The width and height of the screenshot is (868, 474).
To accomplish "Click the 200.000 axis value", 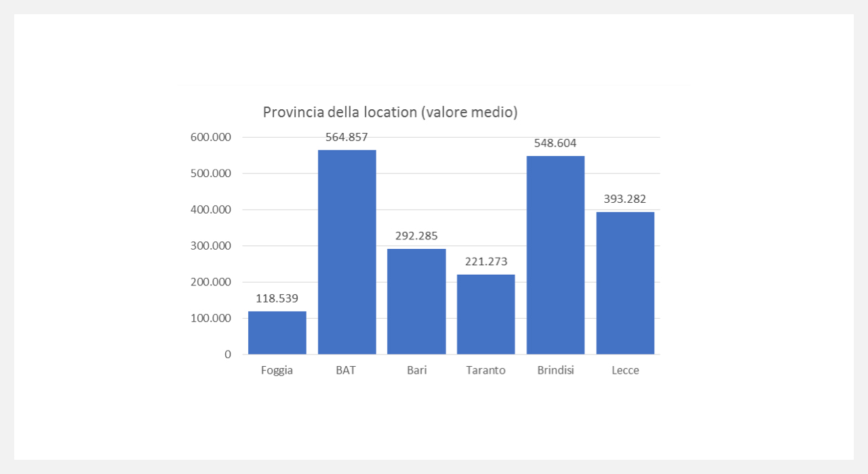I will (211, 282).
